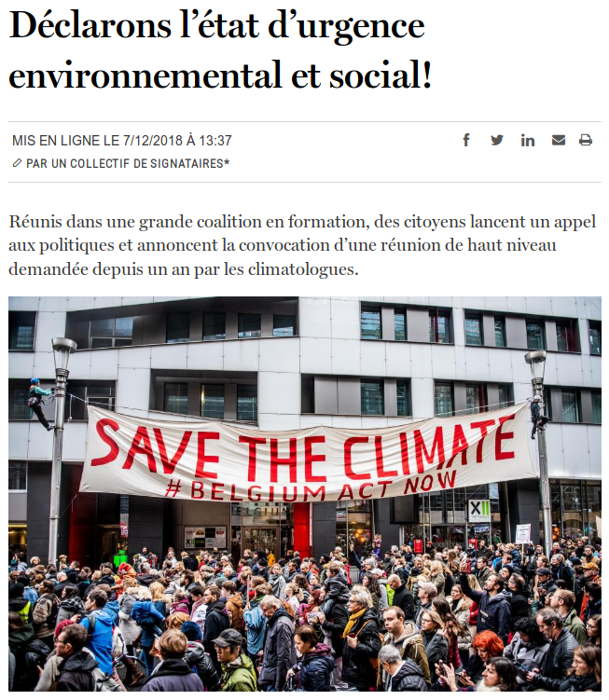Click the headline's second line "environnemental et social!"

click(x=221, y=75)
